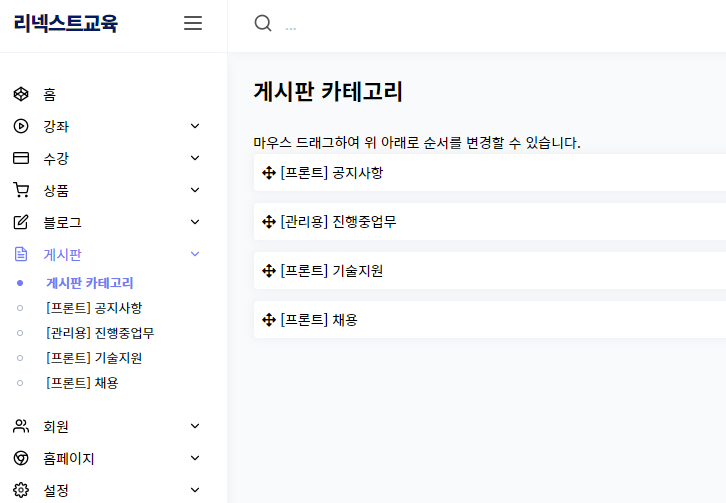Open sidebar [프론트] 공지사항 submenu
This screenshot has height=503, width=726.
click(x=94, y=308)
